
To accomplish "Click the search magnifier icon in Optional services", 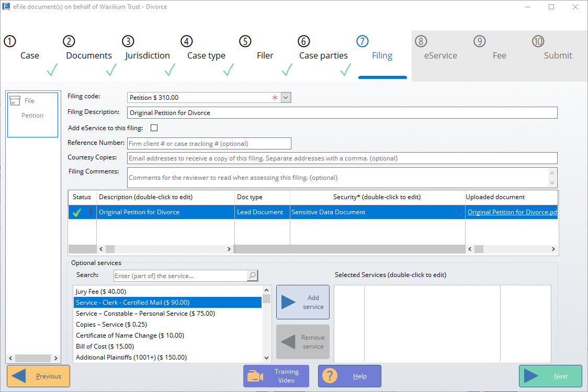I will [252, 275].
